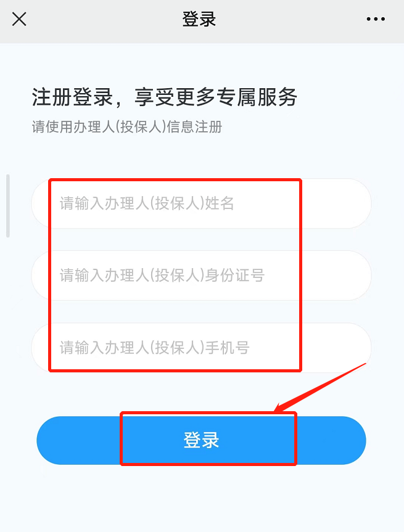Click the left rounded edge of 姓名 field
Screen dimensions: 404x532
pos(41,203)
